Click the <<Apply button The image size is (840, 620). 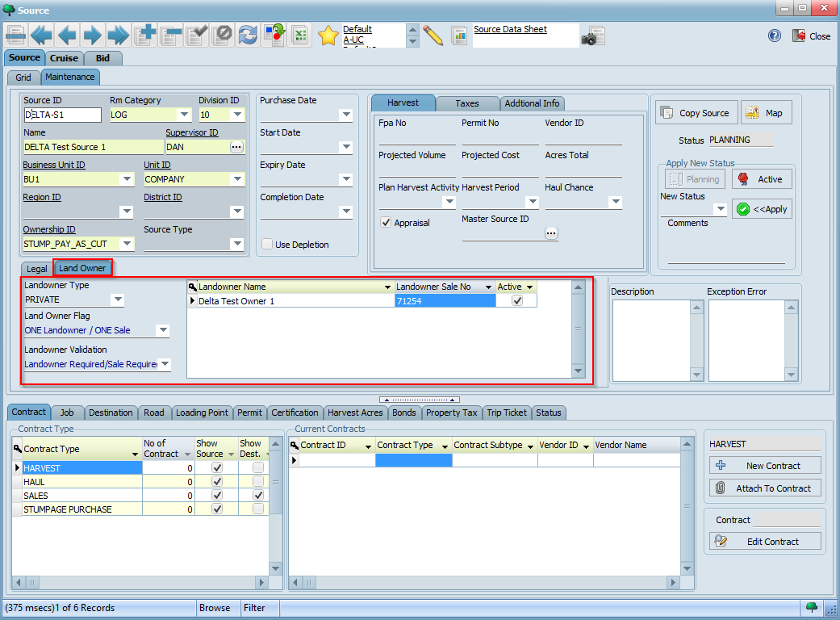coord(762,209)
